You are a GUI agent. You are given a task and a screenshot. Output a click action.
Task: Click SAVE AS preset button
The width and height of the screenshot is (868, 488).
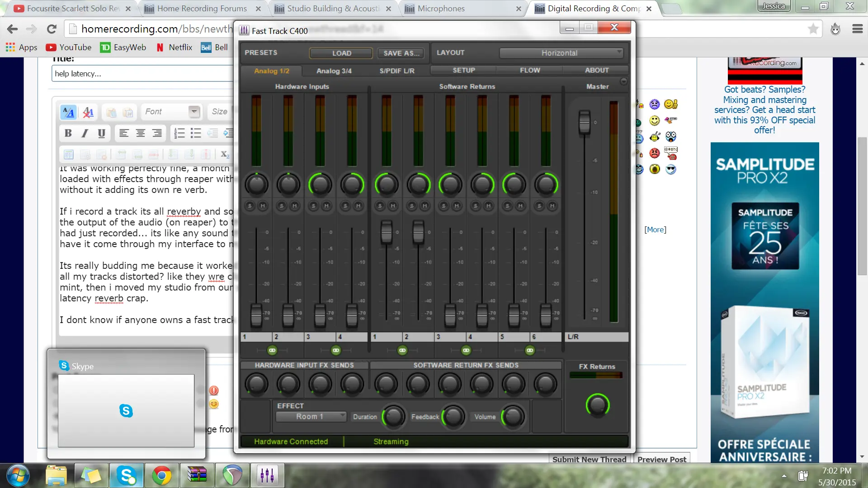tap(401, 53)
